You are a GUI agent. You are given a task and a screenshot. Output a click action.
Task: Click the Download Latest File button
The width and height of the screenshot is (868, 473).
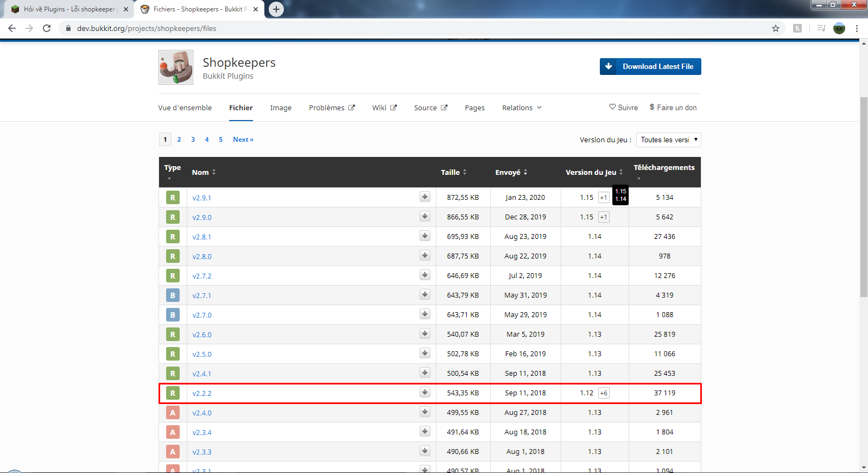(650, 66)
